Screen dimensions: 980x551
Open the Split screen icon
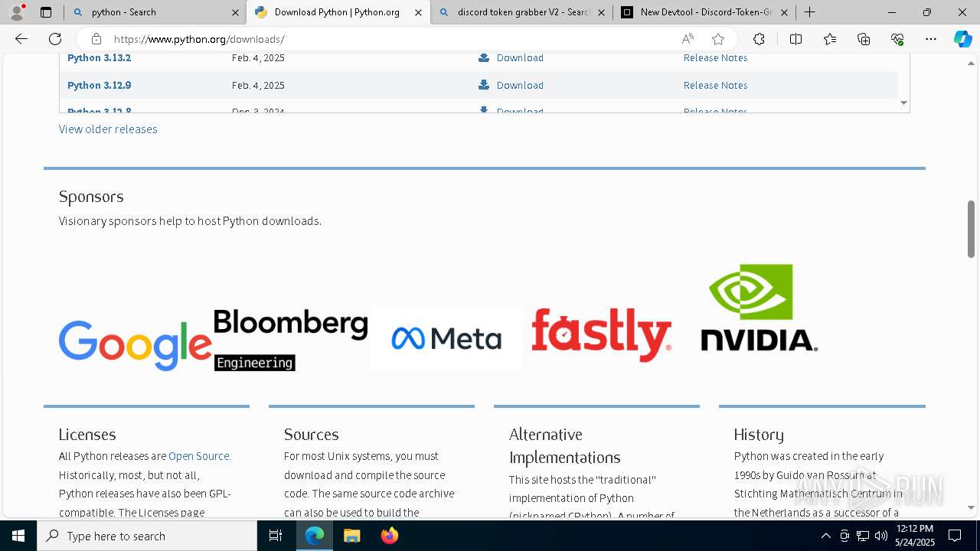(795, 39)
